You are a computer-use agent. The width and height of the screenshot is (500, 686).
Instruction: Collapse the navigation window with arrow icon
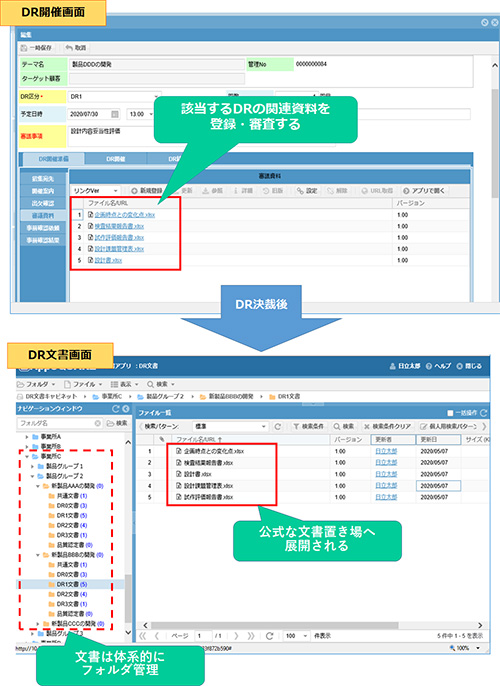click(126, 409)
